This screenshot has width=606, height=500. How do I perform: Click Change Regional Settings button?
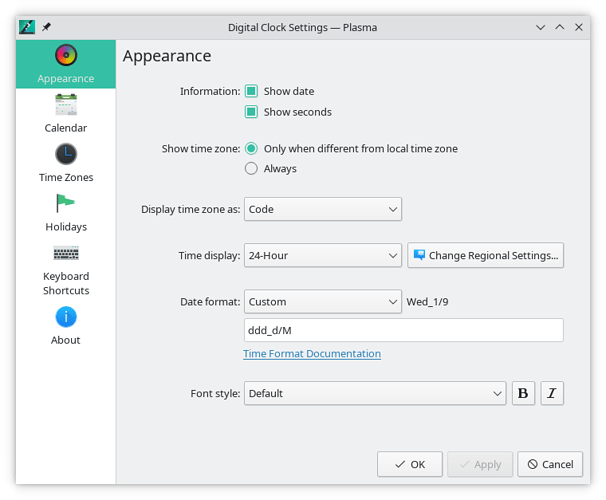tap(485, 255)
